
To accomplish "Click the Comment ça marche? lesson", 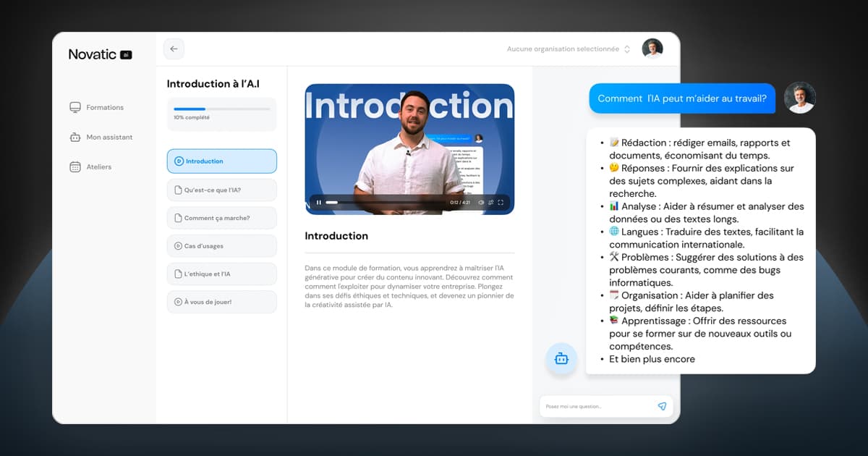I will pyautogui.click(x=221, y=217).
